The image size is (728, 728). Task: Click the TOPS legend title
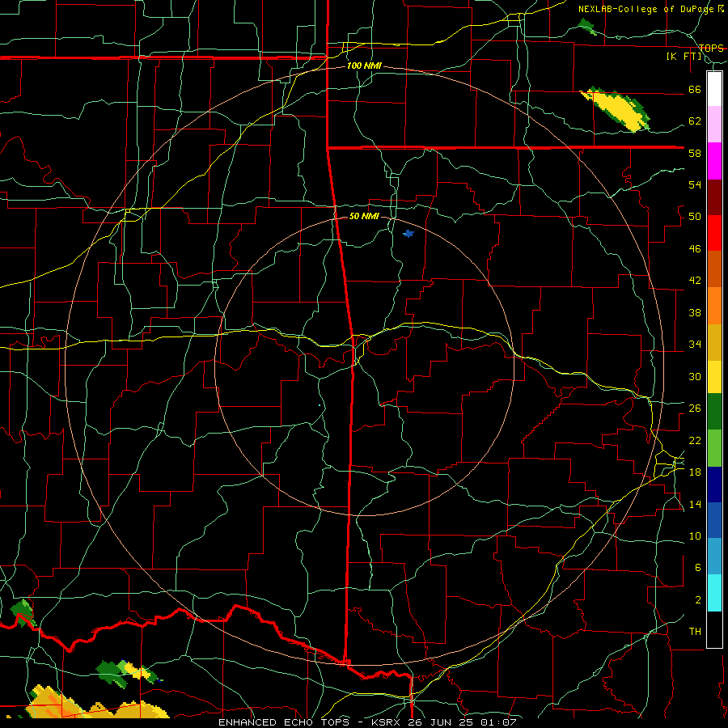[x=711, y=48]
